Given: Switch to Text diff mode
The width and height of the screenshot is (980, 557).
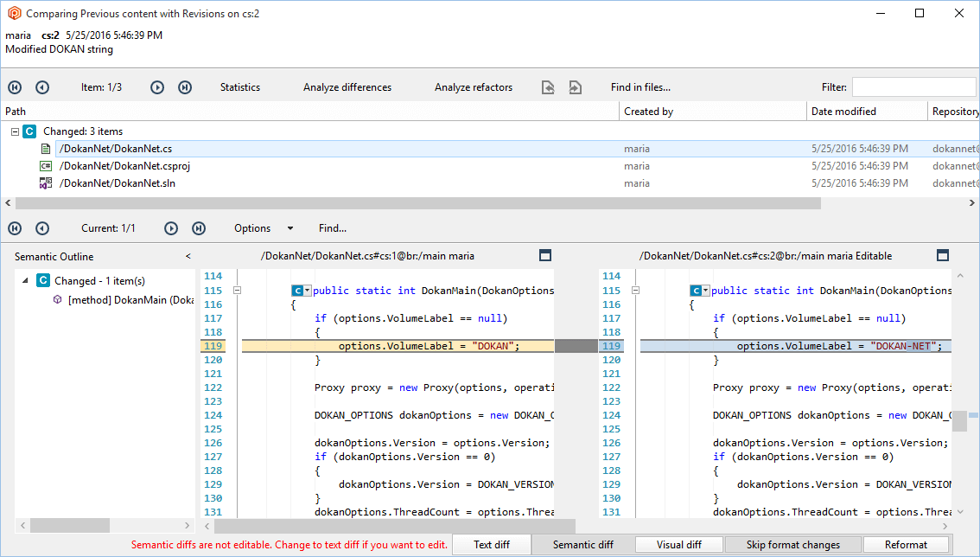Looking at the screenshot, I should [492, 545].
